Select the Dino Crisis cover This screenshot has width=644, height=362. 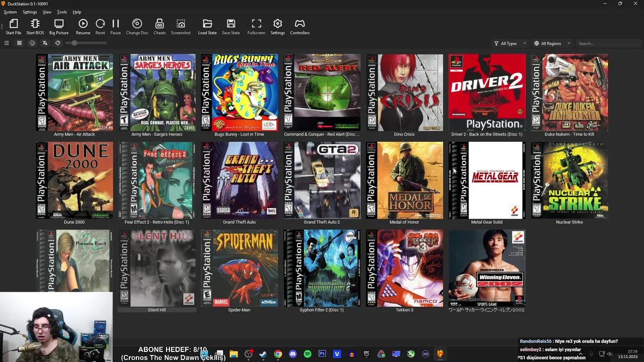405,93
